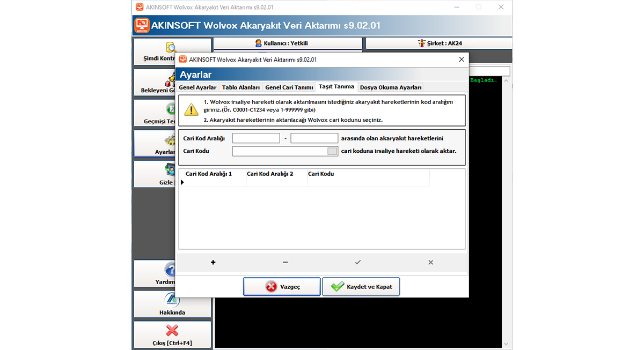Open the Hakkında sidebar button
Viewport: 644px width, 350px height.
[172, 304]
